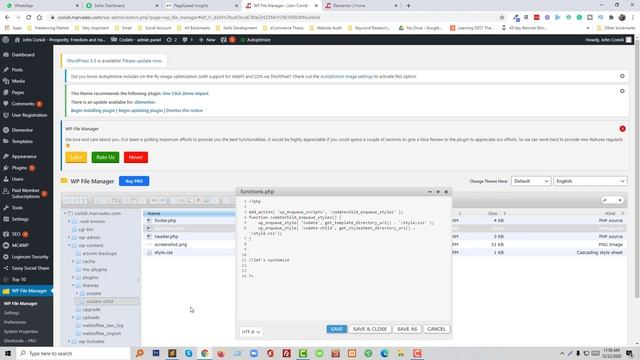
Task: Open Plugins in the sidebar
Action: 19,168
